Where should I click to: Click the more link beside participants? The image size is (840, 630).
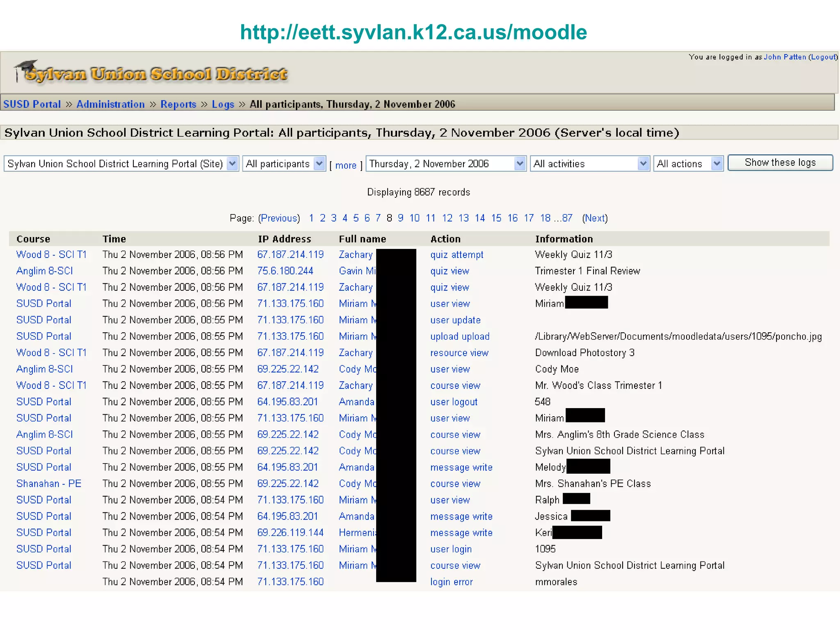tap(346, 165)
